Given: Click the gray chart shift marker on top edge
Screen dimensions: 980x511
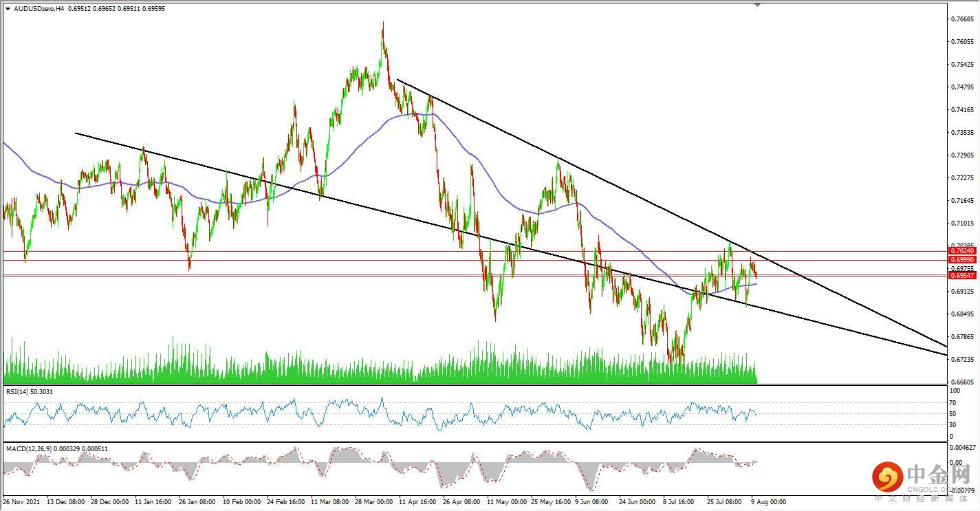Looking at the screenshot, I should pos(757,4).
